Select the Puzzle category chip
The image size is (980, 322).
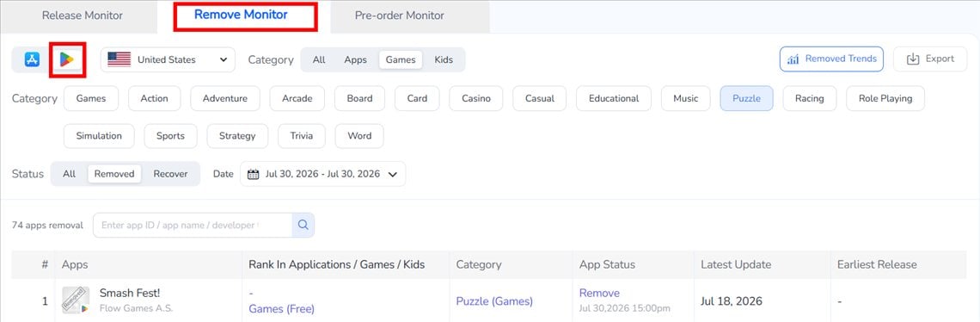(x=746, y=98)
